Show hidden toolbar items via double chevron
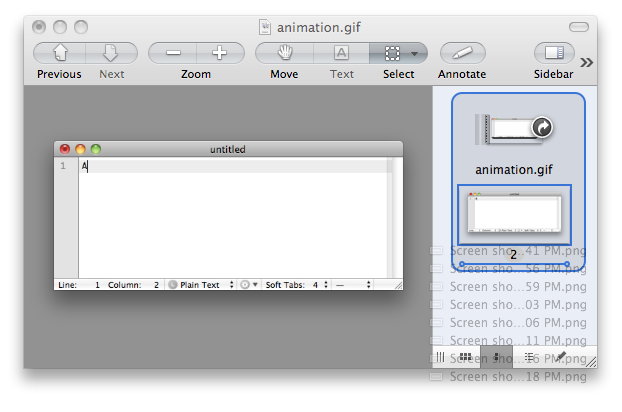This screenshot has height=412, width=622. coord(586,62)
